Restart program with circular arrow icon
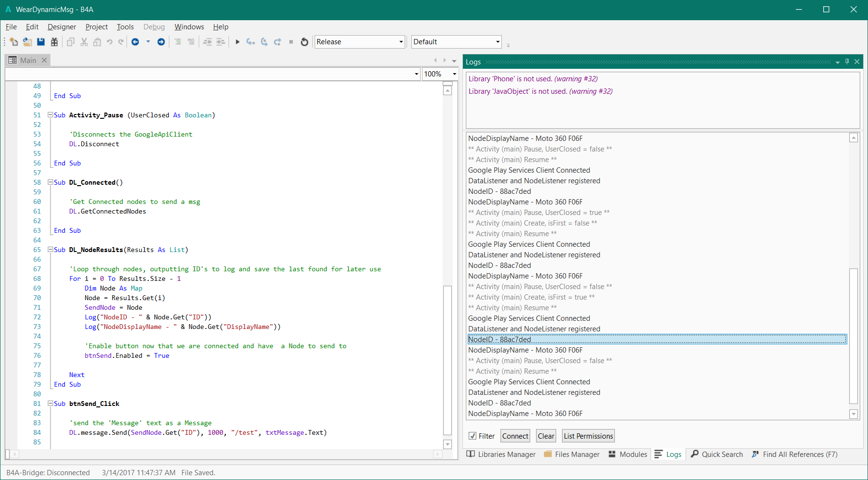 305,42
